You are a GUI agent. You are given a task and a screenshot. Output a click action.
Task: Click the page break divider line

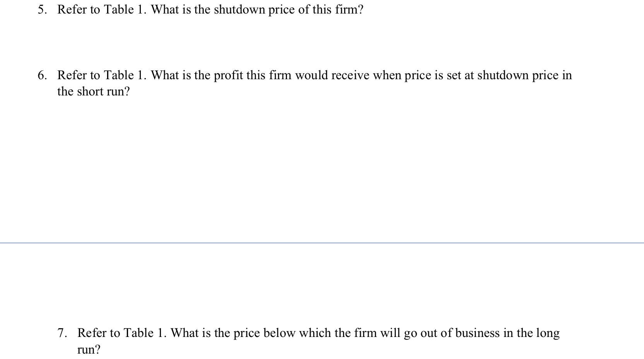pyautogui.click(x=322, y=243)
